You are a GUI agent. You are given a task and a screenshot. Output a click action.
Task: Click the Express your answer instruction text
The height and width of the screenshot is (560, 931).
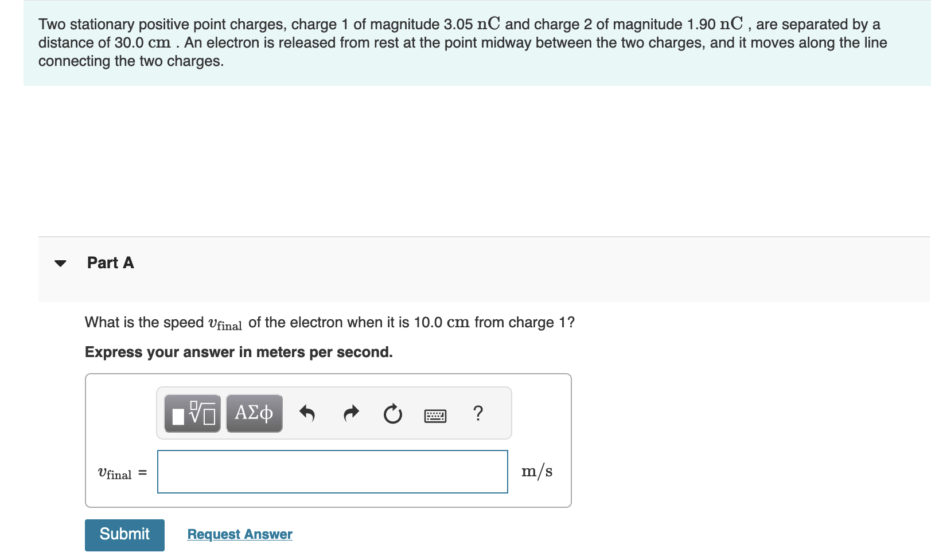[x=239, y=352]
